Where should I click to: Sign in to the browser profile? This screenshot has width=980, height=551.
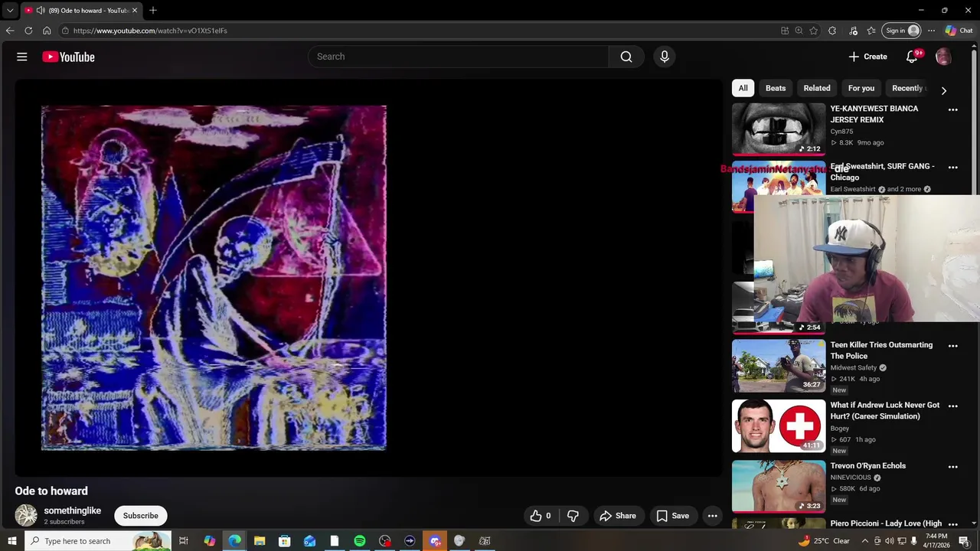pyautogui.click(x=902, y=31)
